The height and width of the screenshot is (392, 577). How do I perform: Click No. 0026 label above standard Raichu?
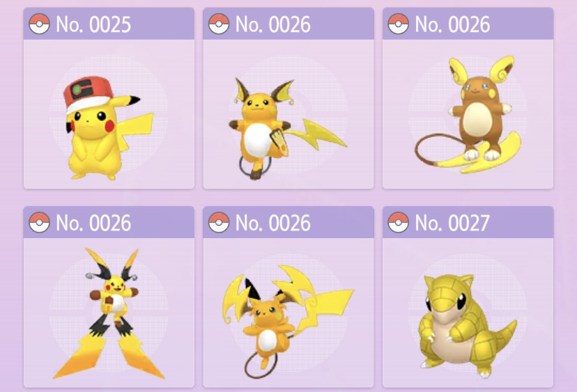tap(272, 24)
